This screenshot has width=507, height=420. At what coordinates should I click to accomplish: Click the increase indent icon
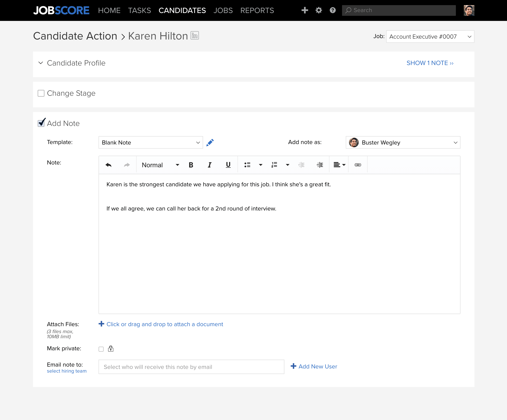click(320, 165)
